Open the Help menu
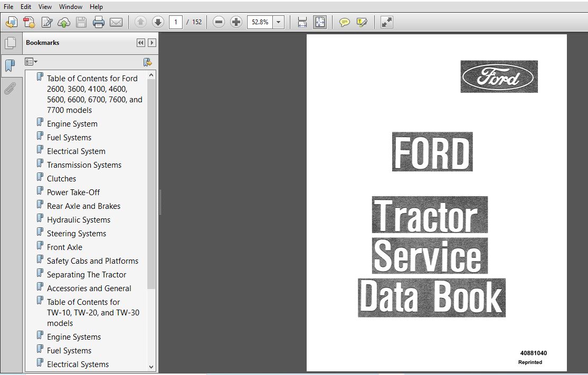Image resolution: width=588 pixels, height=375 pixels. (x=96, y=7)
